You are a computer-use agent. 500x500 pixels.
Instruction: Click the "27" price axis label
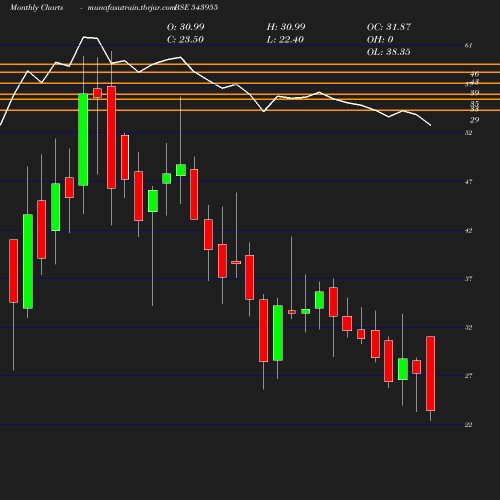468,376
